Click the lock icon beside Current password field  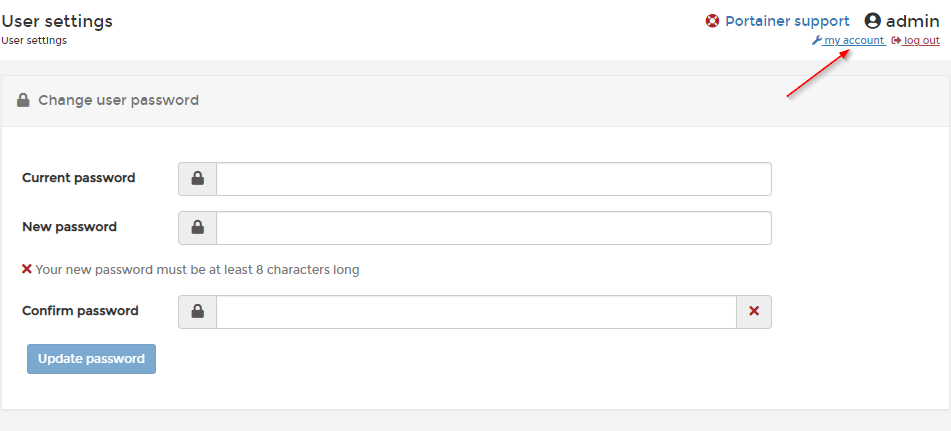click(198, 178)
